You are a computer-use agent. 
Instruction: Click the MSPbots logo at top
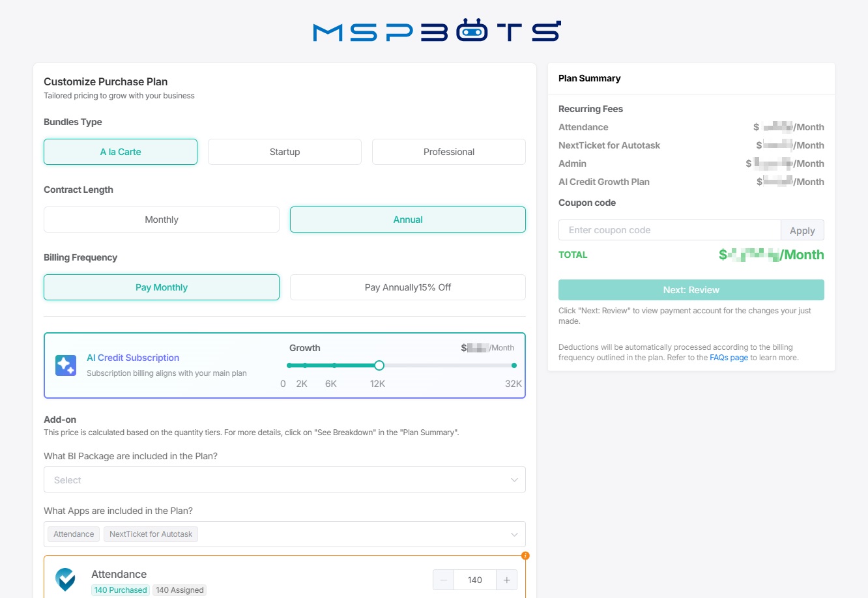click(x=437, y=31)
